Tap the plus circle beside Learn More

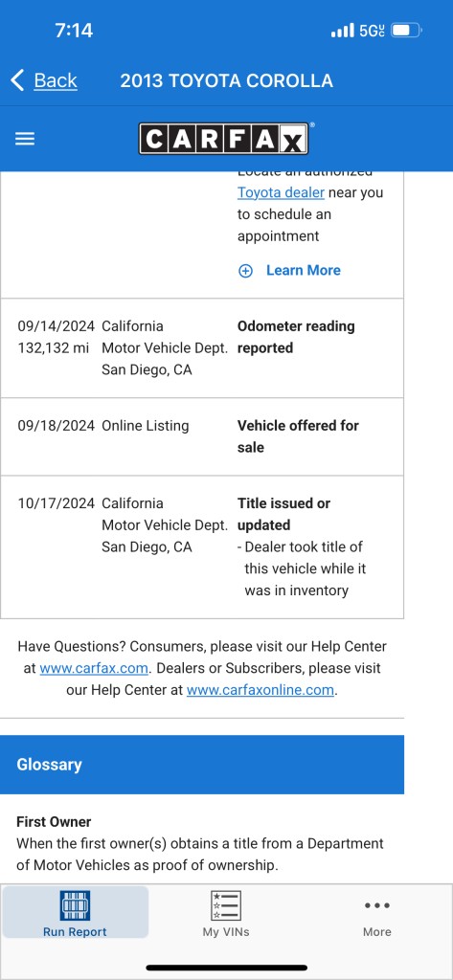click(x=245, y=271)
